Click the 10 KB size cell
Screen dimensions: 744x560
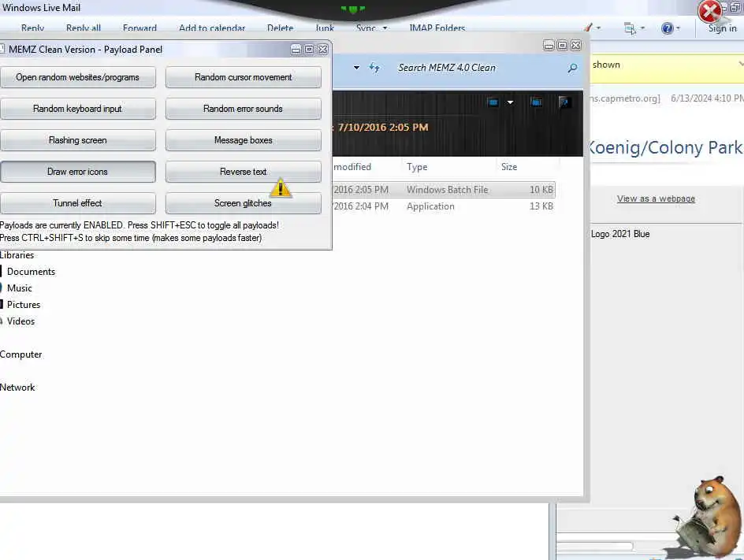(x=541, y=190)
